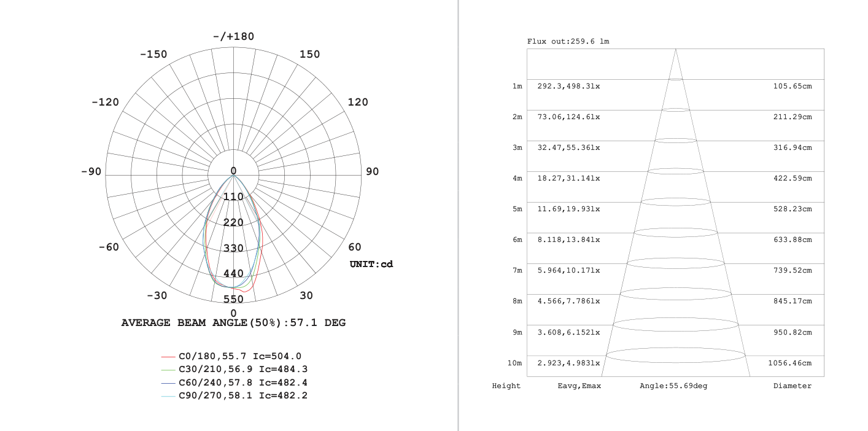Screen dimensions: 868x431
Task: Click the 'UNIT:cd' label
Action: point(371,265)
